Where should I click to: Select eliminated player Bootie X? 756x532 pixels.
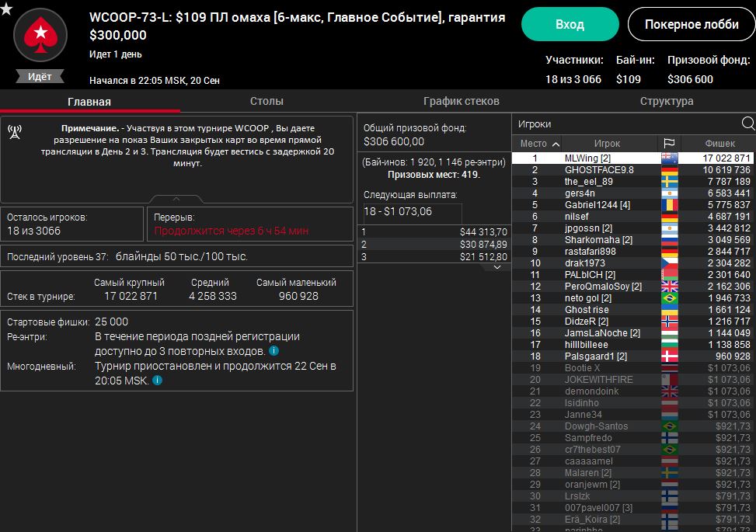pyautogui.click(x=633, y=367)
